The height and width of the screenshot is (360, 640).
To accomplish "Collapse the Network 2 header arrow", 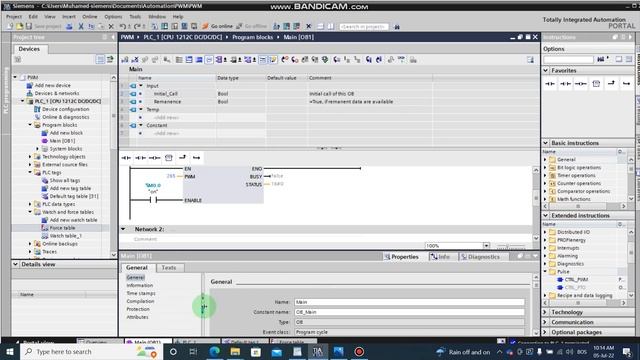I will coord(123,229).
